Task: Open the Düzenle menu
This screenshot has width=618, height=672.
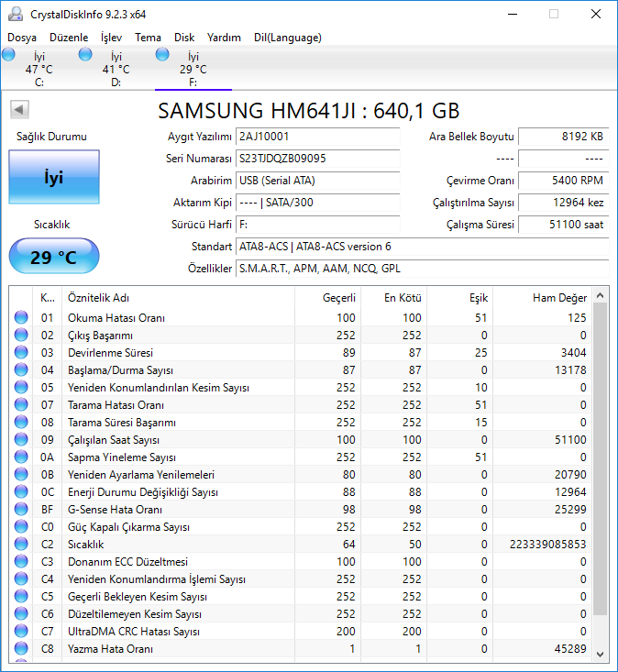Action: coord(69,38)
